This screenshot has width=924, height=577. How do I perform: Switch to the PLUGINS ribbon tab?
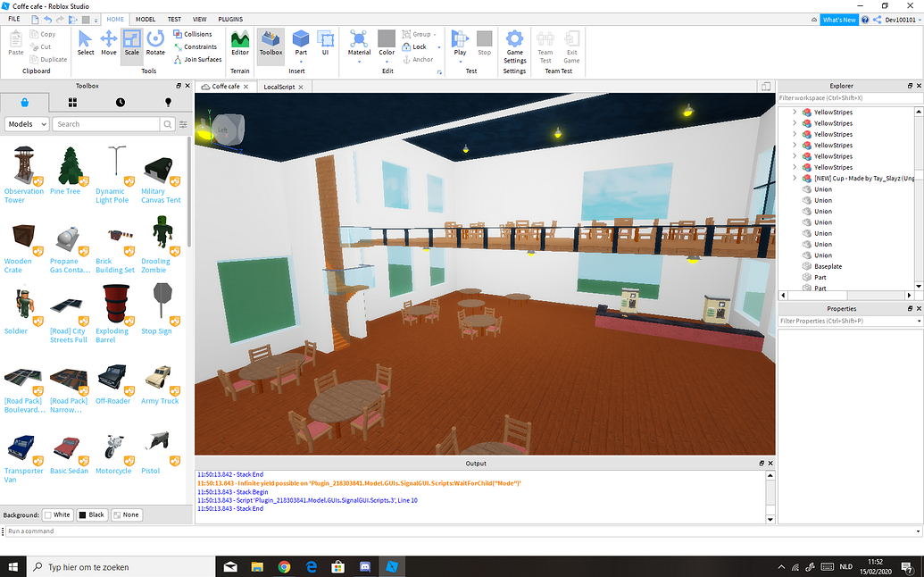230,20
